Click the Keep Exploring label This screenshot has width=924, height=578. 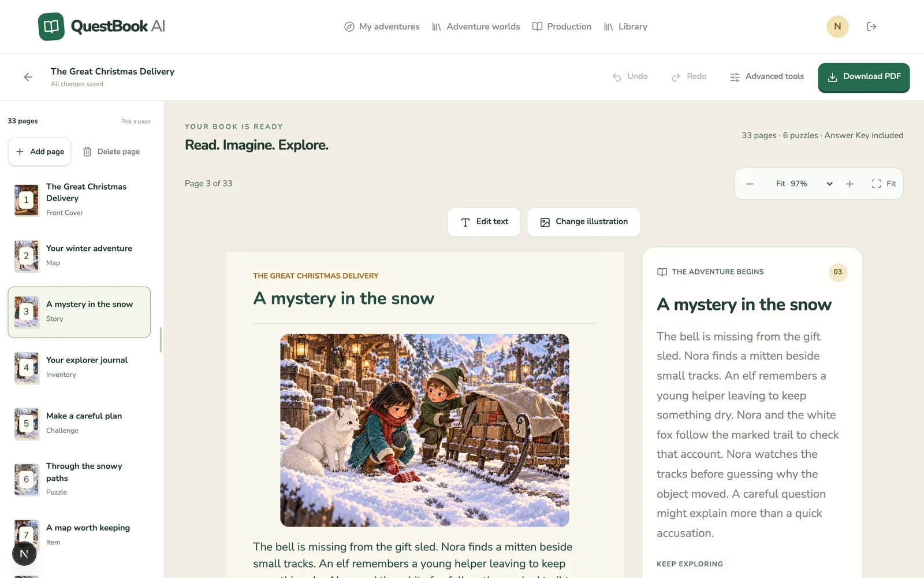coord(690,564)
